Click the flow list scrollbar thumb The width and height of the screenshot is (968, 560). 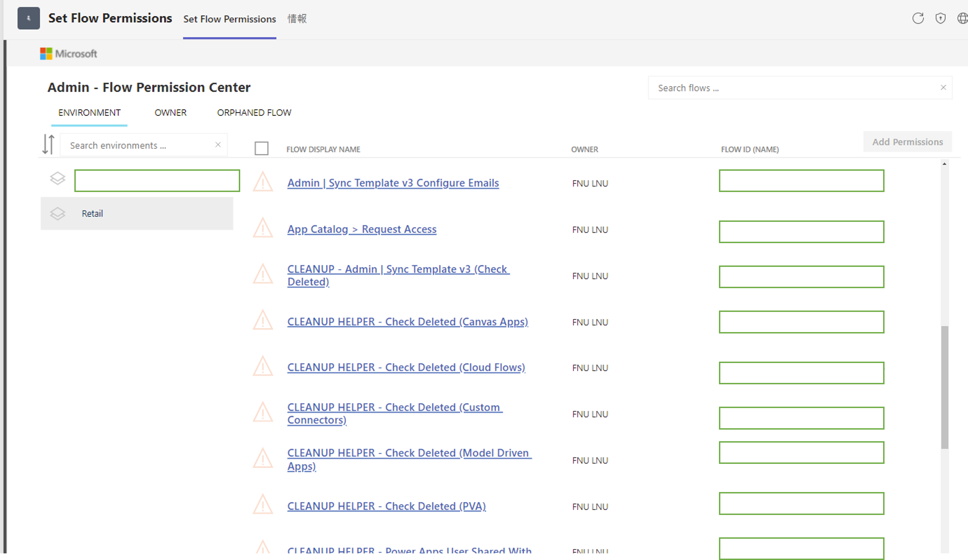coord(945,387)
